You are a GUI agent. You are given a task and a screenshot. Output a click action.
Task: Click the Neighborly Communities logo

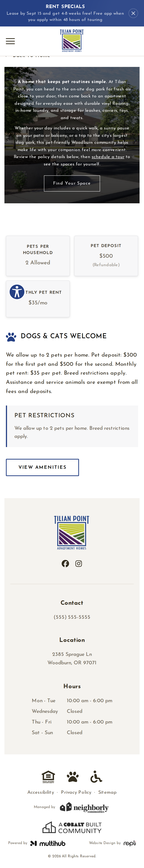click(x=84, y=807)
